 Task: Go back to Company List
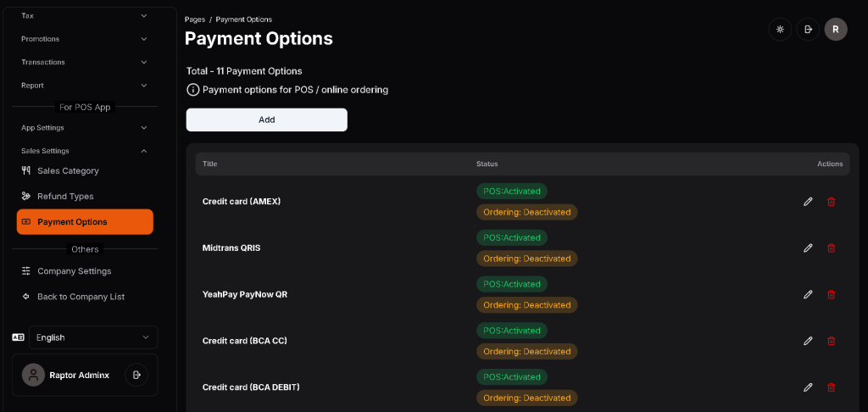pyautogui.click(x=81, y=297)
